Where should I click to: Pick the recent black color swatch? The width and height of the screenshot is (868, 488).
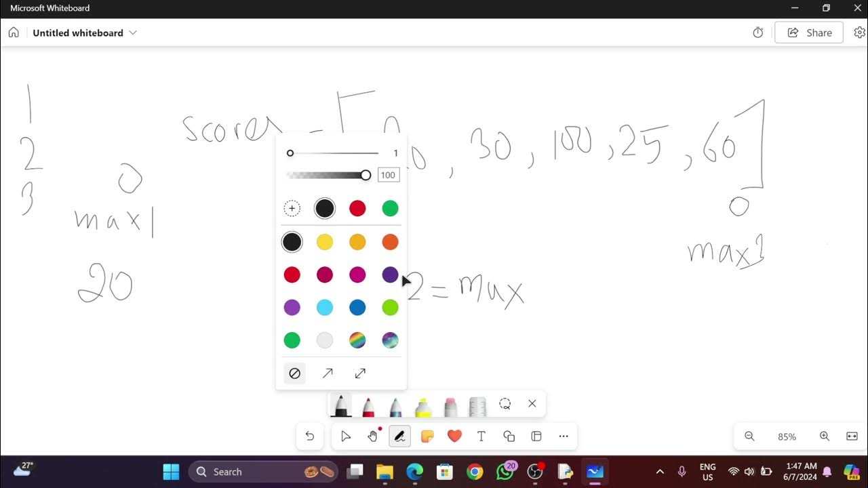tap(325, 209)
